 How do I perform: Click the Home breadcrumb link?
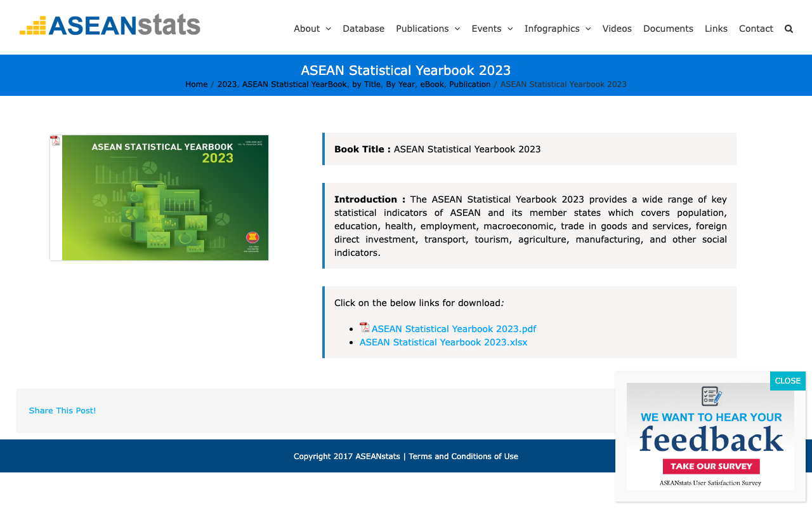coord(197,84)
